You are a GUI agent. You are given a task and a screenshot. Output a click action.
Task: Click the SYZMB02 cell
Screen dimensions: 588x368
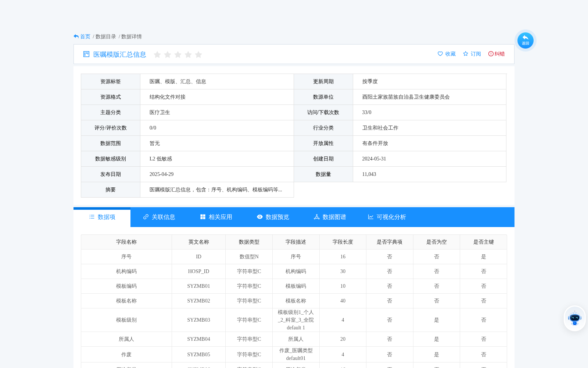point(199,301)
